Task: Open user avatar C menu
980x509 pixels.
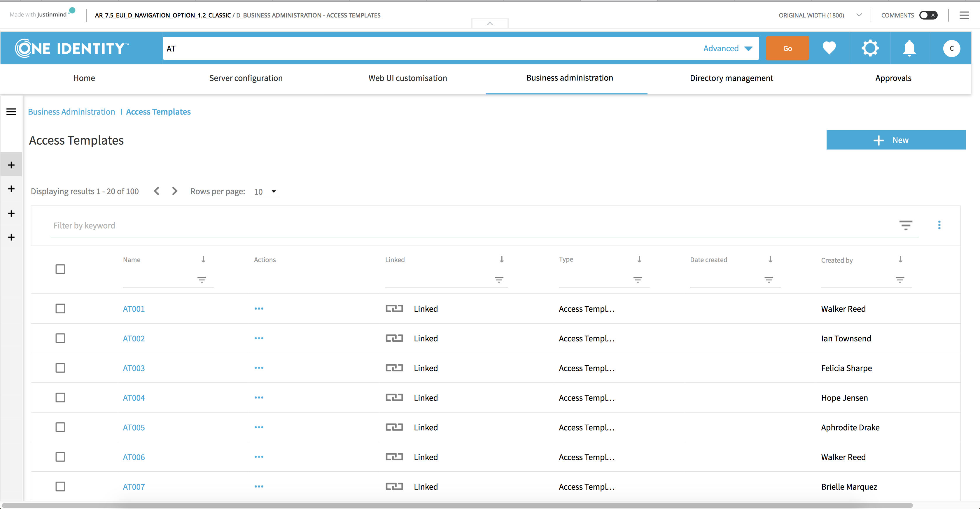Action: coord(951,48)
